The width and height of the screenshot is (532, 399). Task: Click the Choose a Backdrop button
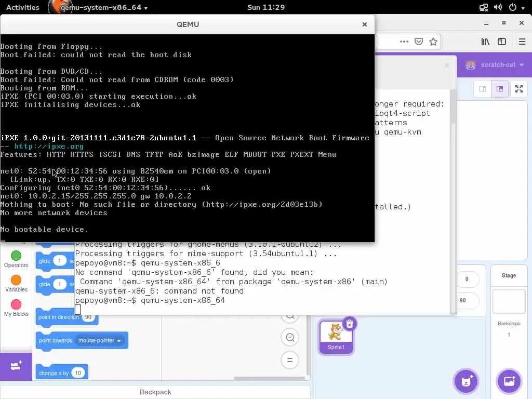pyautogui.click(x=509, y=381)
